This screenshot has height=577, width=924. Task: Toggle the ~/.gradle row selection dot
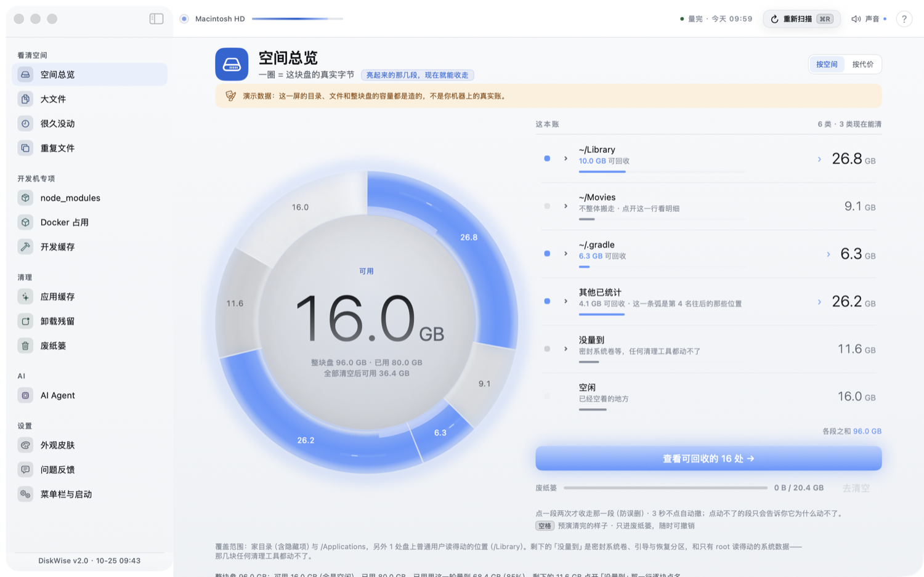547,254
